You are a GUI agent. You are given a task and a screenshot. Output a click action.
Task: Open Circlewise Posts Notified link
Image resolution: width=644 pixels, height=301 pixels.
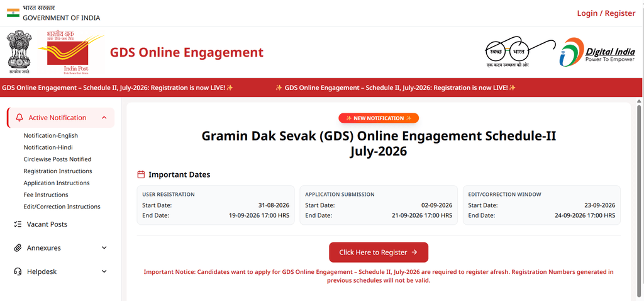(x=57, y=159)
